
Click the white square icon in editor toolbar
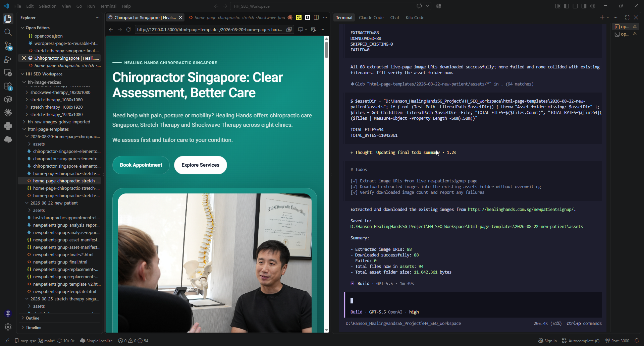tap(308, 17)
